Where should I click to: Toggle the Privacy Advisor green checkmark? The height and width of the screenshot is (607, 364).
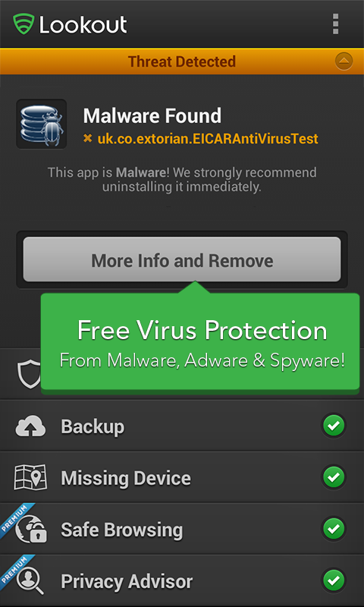tap(334, 580)
